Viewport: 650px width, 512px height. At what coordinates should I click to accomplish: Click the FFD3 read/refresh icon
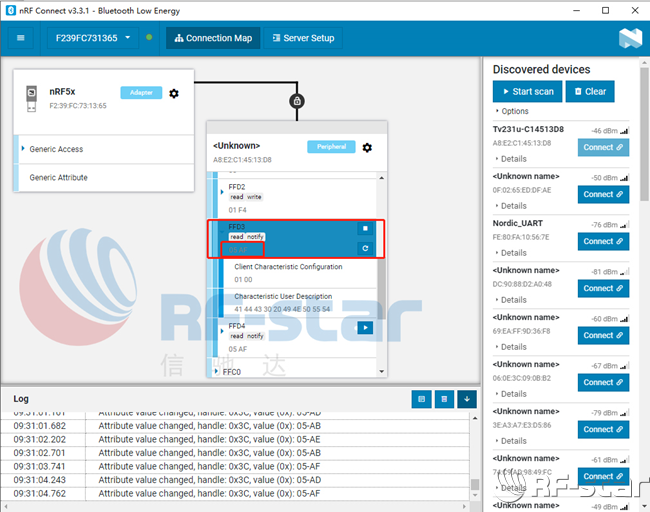tap(366, 248)
